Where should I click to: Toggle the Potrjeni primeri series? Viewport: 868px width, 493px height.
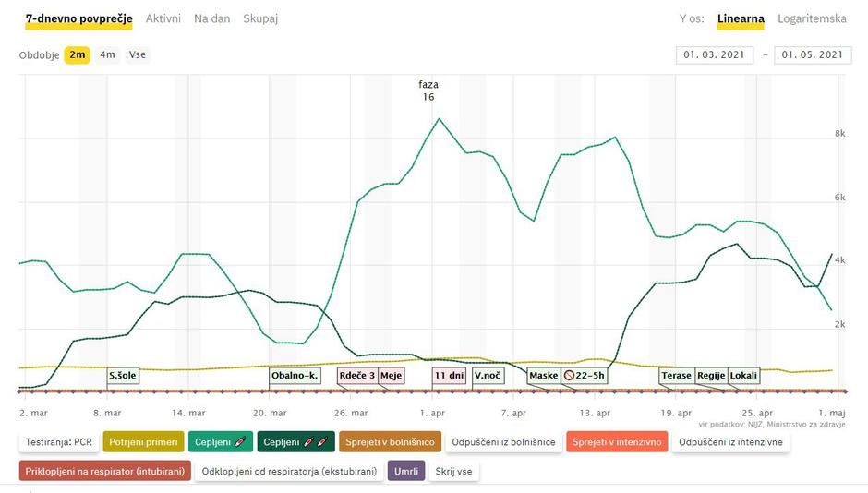pos(143,442)
